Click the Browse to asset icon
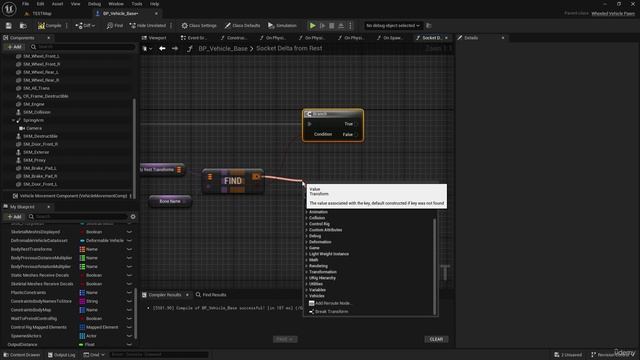 tap(23, 26)
